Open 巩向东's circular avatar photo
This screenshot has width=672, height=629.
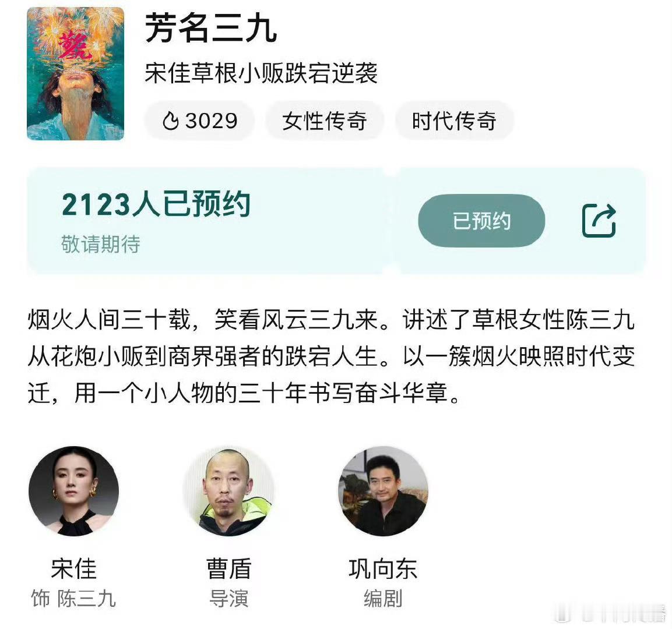(383, 491)
